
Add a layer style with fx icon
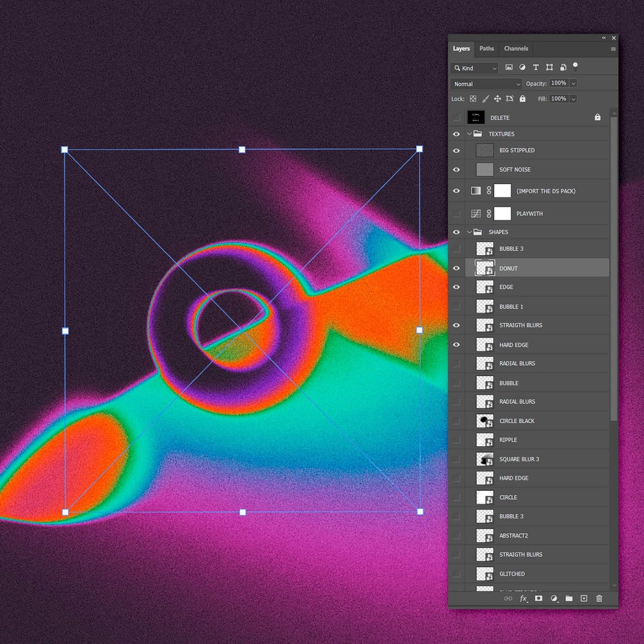tap(524, 599)
